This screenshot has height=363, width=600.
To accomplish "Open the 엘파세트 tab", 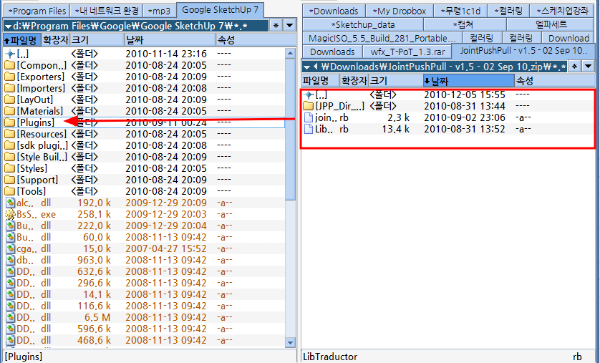I will click(x=551, y=25).
